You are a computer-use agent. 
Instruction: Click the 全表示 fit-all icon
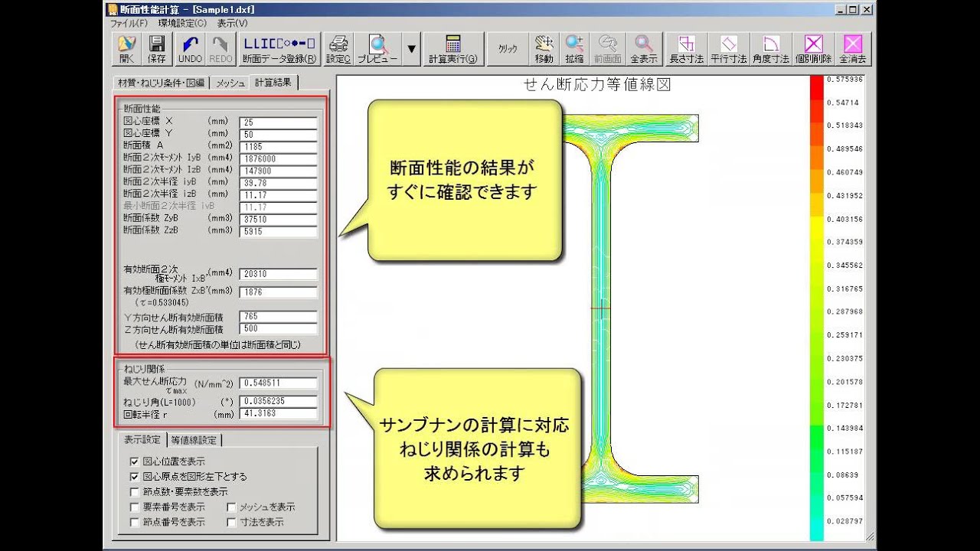[644, 49]
